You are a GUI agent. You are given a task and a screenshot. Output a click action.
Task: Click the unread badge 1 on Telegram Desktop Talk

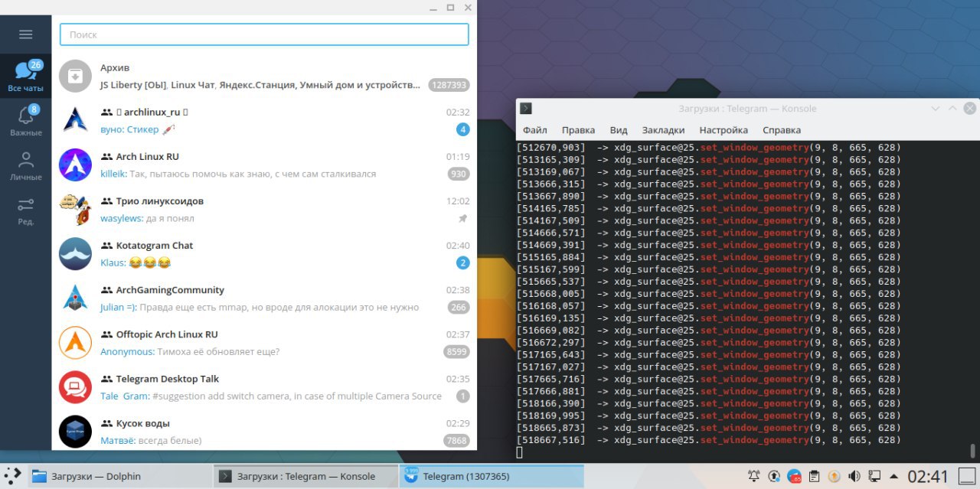pyautogui.click(x=462, y=396)
